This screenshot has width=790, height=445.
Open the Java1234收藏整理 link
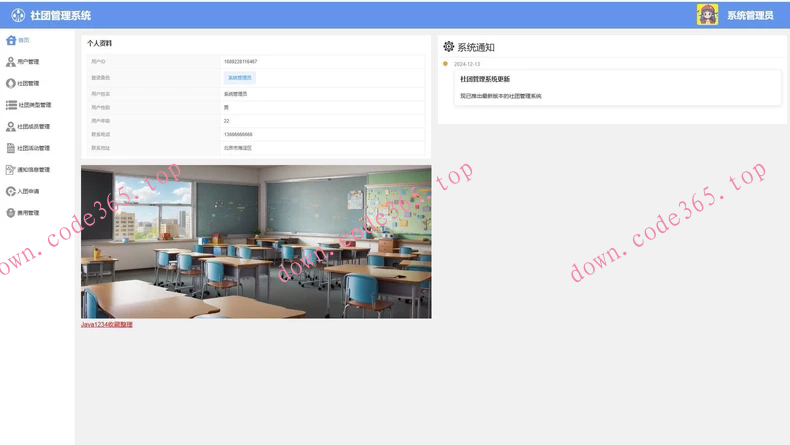(x=106, y=325)
